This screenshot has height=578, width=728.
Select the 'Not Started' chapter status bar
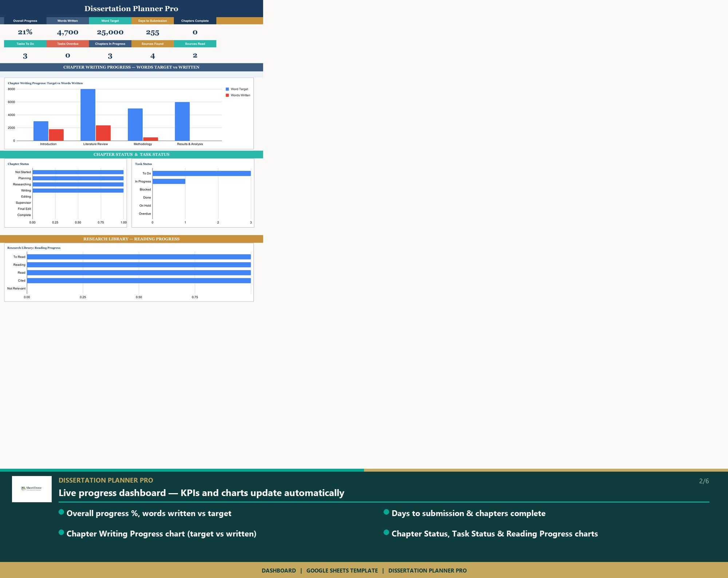point(78,172)
